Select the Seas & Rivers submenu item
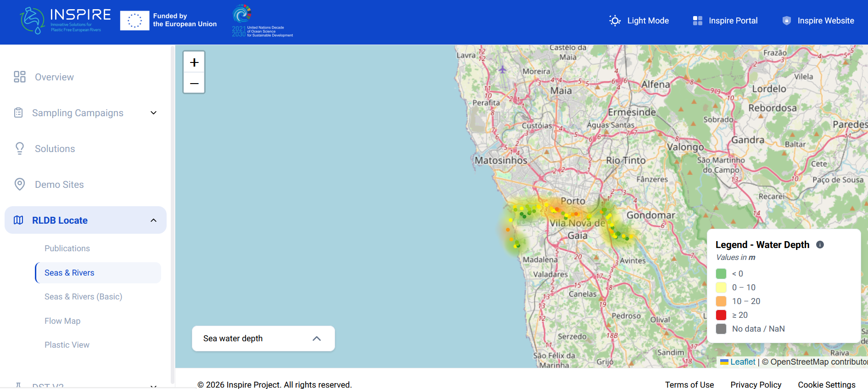This screenshot has height=389, width=868. click(98, 273)
